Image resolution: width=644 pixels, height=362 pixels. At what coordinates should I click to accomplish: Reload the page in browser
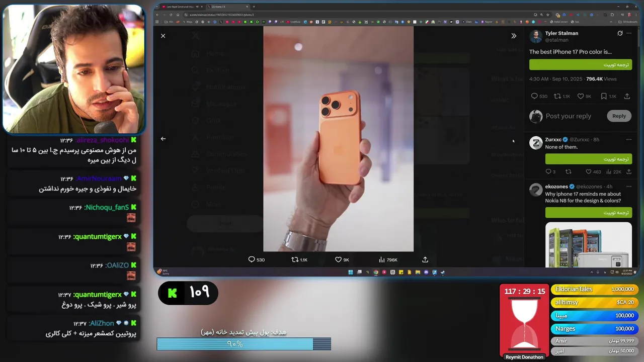pyautogui.click(x=171, y=15)
